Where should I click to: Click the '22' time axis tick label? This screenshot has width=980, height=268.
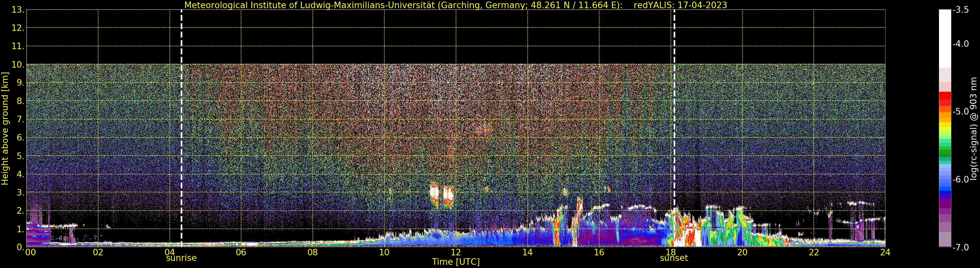tap(814, 252)
